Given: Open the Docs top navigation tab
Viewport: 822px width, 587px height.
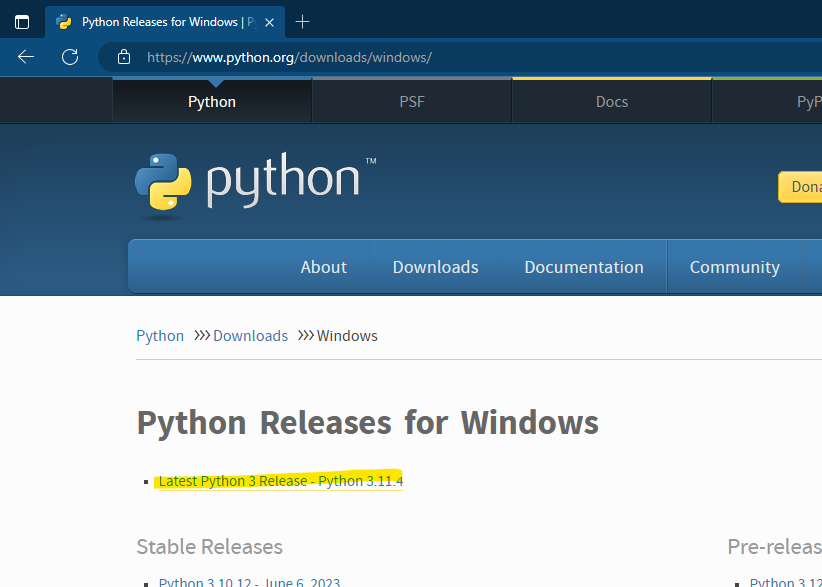Looking at the screenshot, I should [611, 102].
